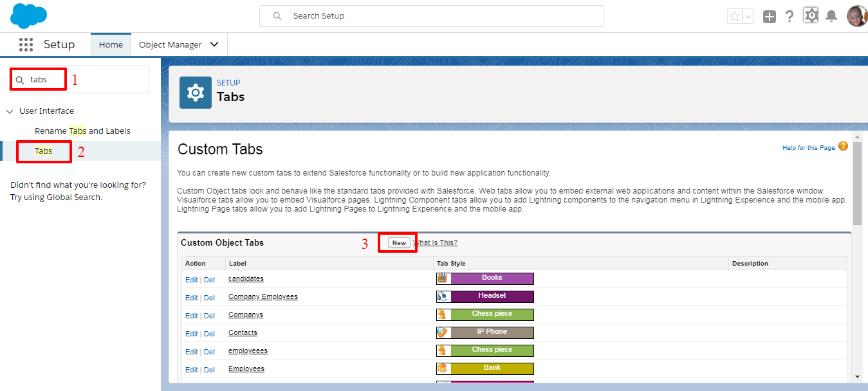Screen dimensions: 868x391
Task: Click inside the Search Setup field
Action: tap(431, 15)
